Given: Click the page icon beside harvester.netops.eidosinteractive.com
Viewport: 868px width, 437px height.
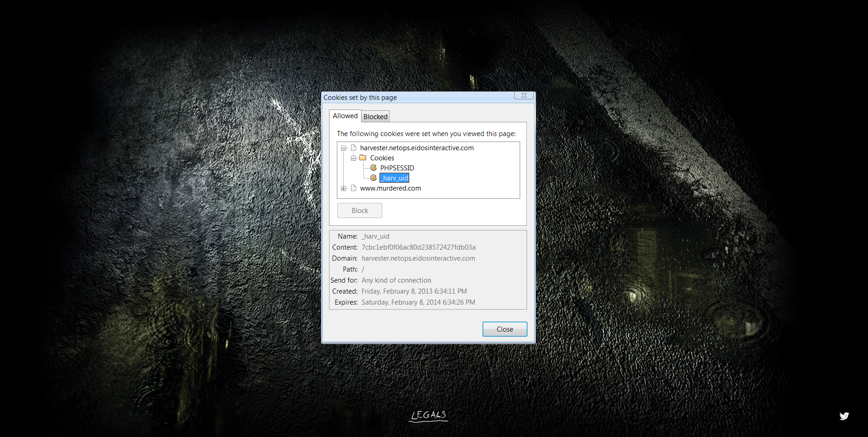Looking at the screenshot, I should coord(353,148).
